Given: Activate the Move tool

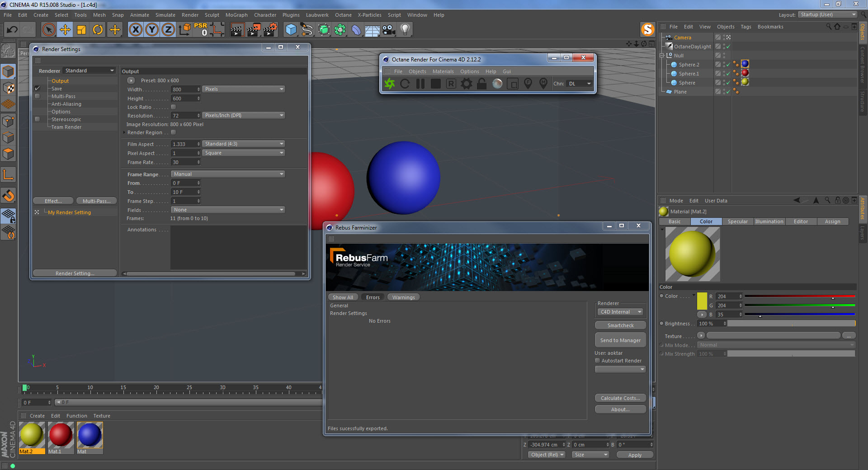Looking at the screenshot, I should (x=65, y=30).
